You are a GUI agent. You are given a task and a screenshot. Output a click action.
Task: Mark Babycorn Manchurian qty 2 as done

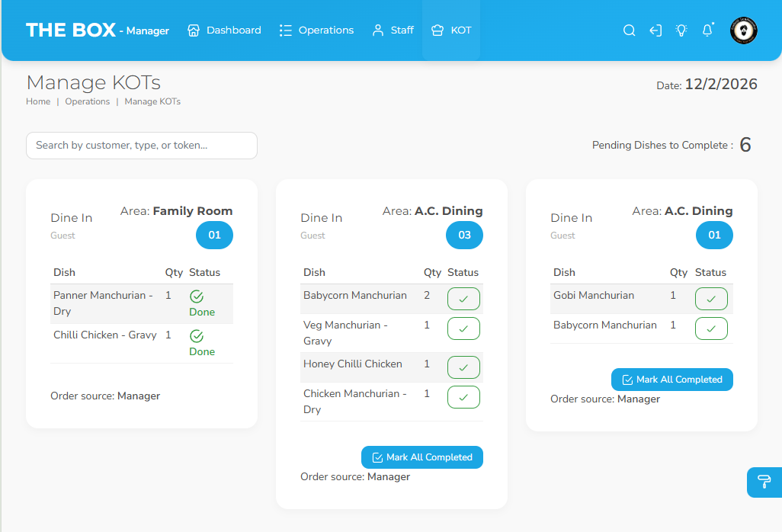pyautogui.click(x=463, y=299)
